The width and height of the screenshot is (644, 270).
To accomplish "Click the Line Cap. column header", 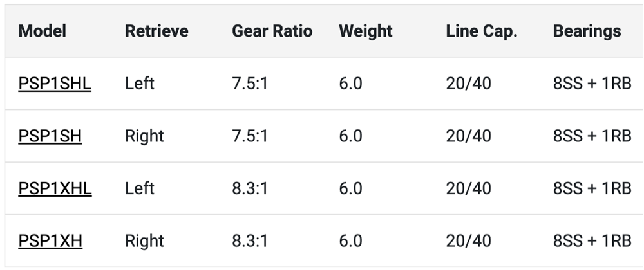I will (x=482, y=31).
